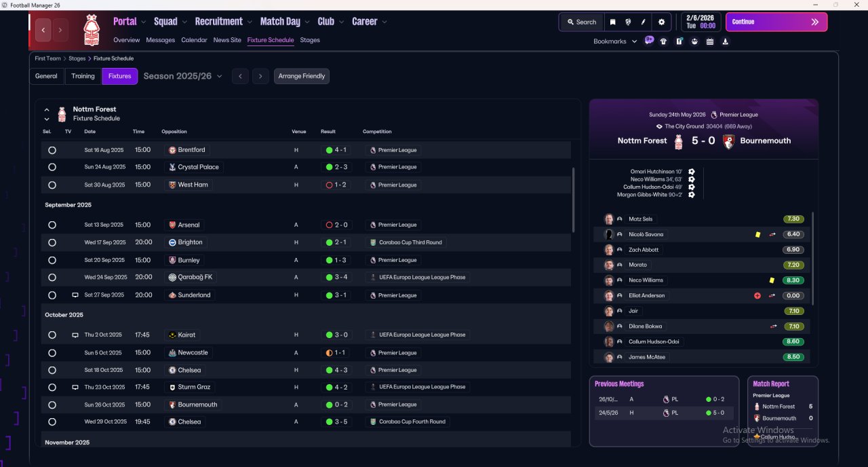Image resolution: width=868 pixels, height=467 pixels.
Task: Click the download tray icon in bookmarks bar
Action: coord(726,41)
